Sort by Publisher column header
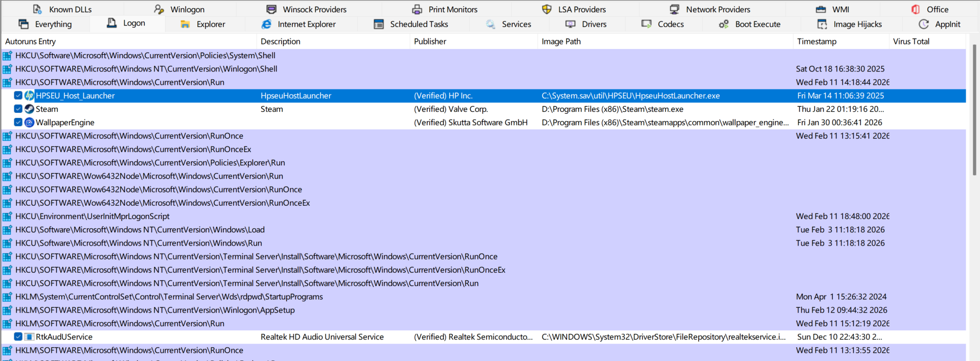This screenshot has width=980, height=361. click(474, 41)
